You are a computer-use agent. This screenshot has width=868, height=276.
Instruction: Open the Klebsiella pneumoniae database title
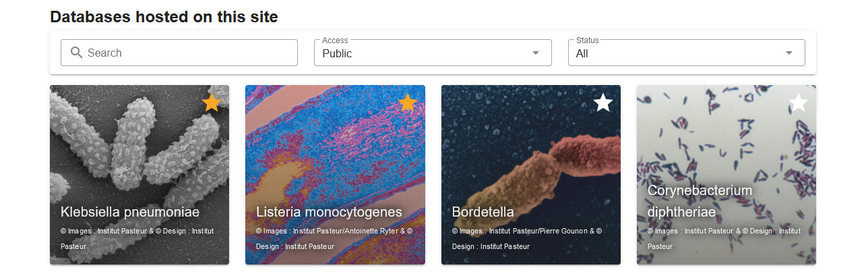click(x=130, y=212)
